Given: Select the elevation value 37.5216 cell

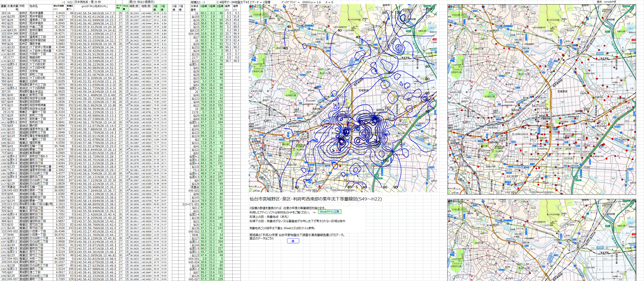Looking at the screenshot, I should [59, 139].
